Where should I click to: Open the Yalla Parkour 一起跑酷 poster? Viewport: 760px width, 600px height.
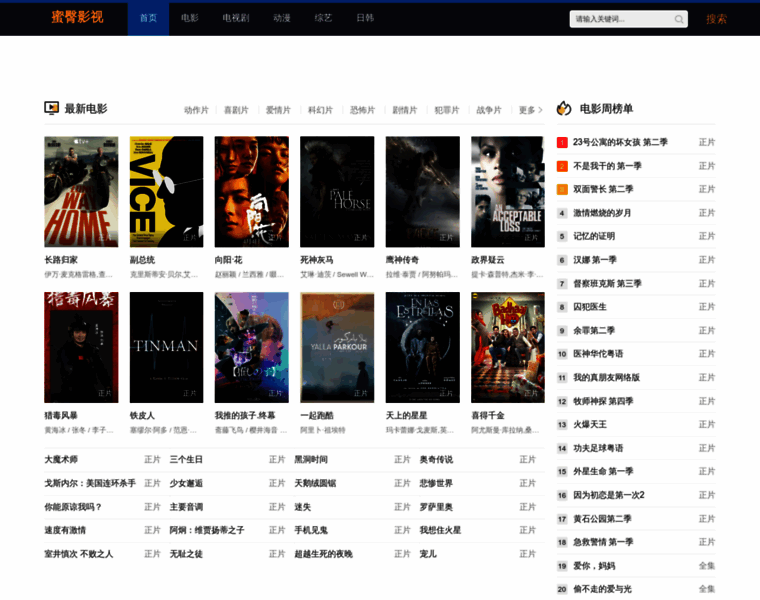point(337,347)
